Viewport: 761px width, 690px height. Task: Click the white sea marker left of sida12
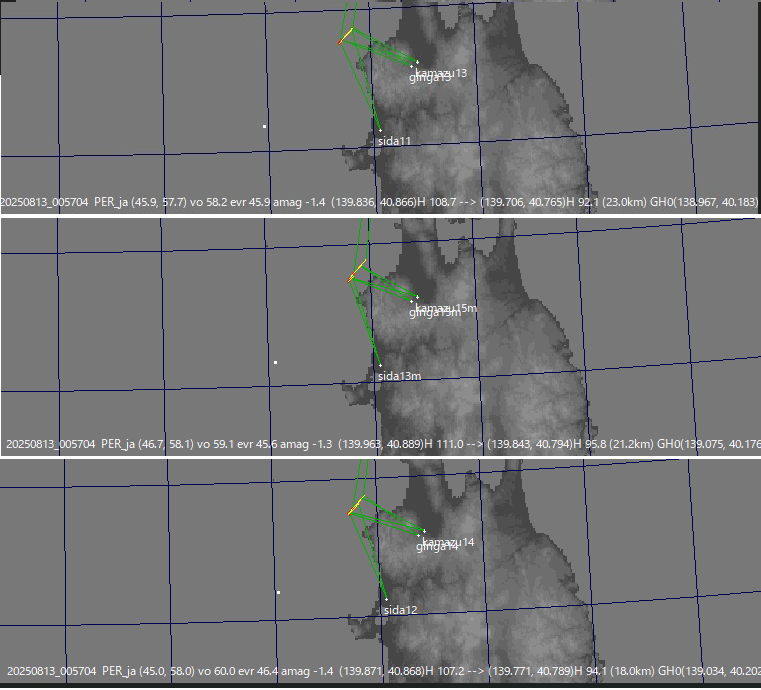click(x=278, y=592)
